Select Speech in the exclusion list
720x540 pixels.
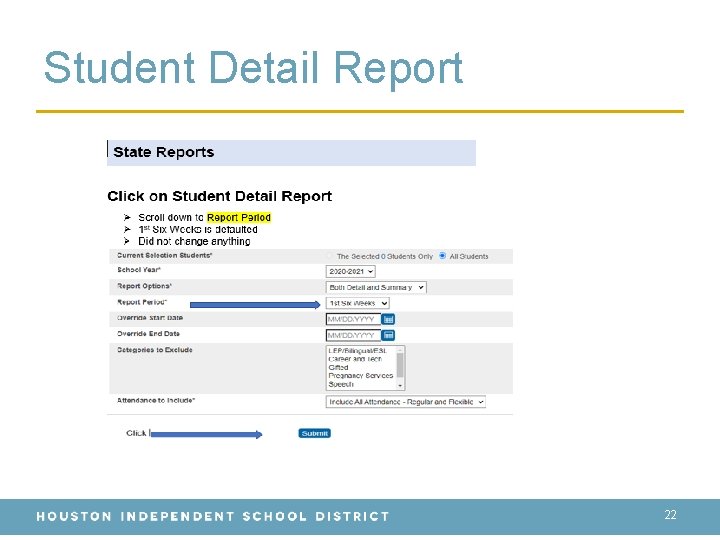click(x=341, y=384)
